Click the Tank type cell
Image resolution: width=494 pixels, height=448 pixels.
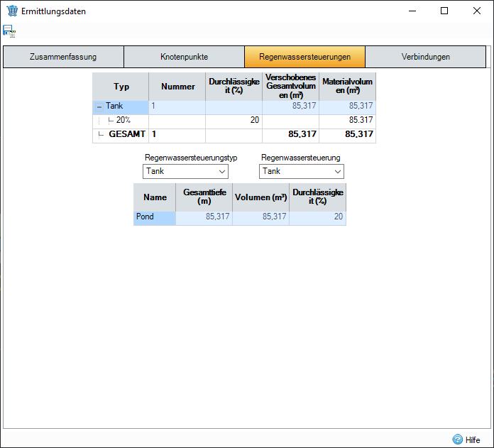121,107
